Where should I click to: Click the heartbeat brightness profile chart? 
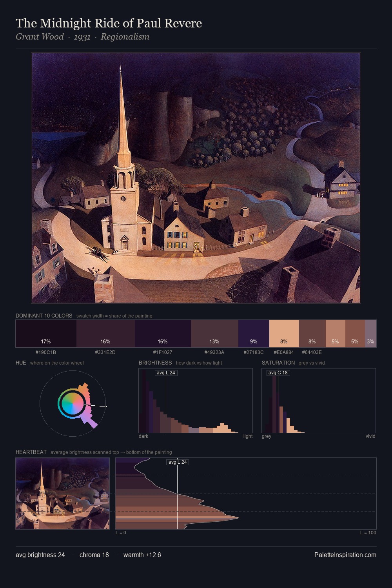pos(246,494)
